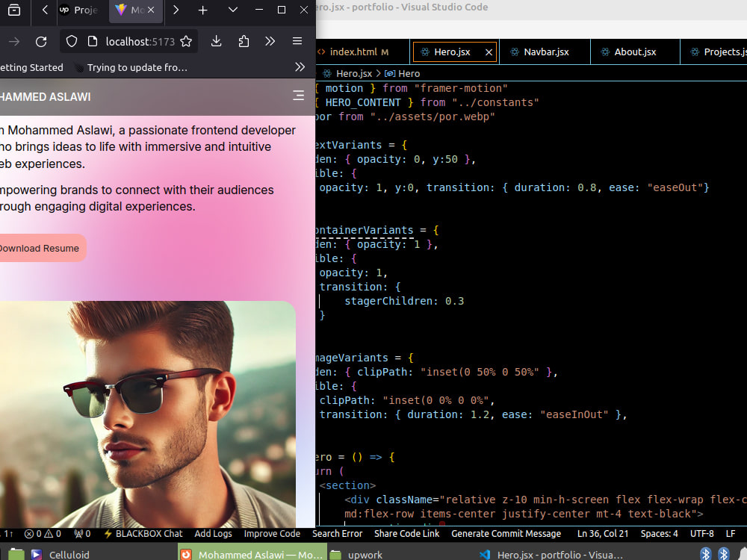Click the easeInOut string in the editor
Image resolution: width=747 pixels, height=560 pixels.
click(x=574, y=414)
